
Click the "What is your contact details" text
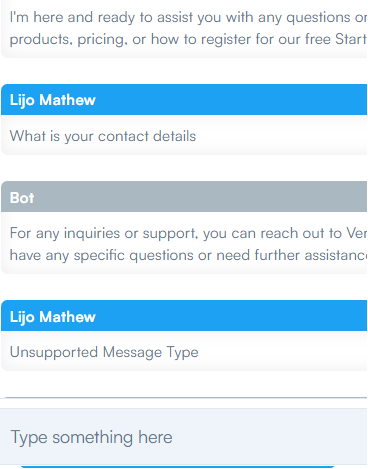[103, 136]
